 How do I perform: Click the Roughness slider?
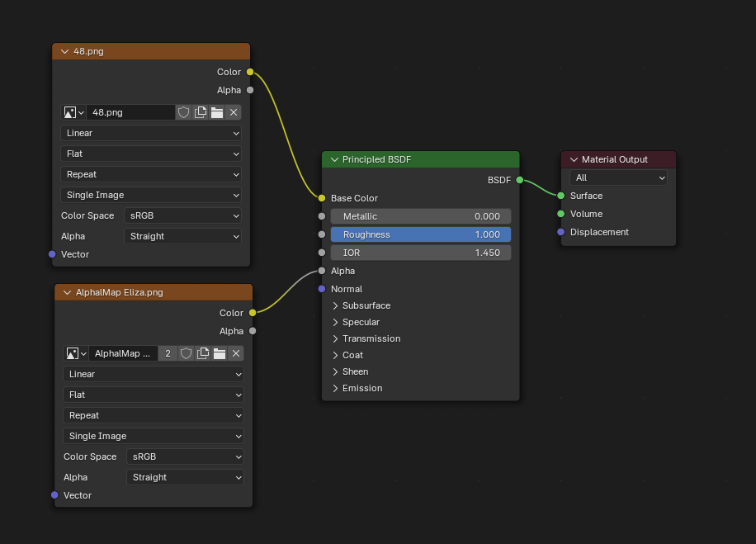click(421, 234)
